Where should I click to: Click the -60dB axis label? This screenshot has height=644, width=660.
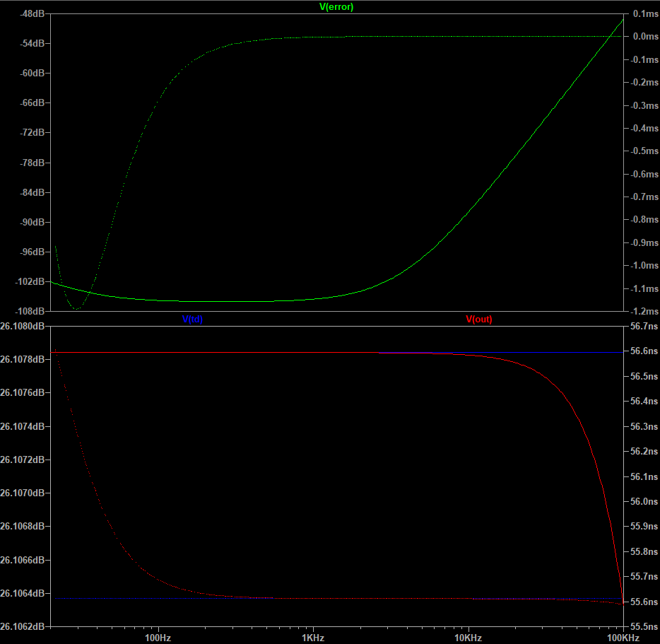pyautogui.click(x=32, y=74)
